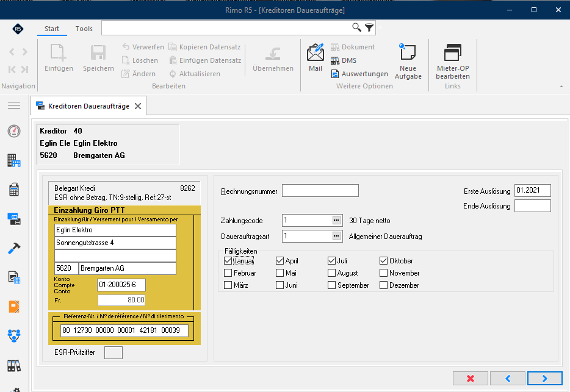Click the main search text box
This screenshot has height=392, width=570.
225,27
